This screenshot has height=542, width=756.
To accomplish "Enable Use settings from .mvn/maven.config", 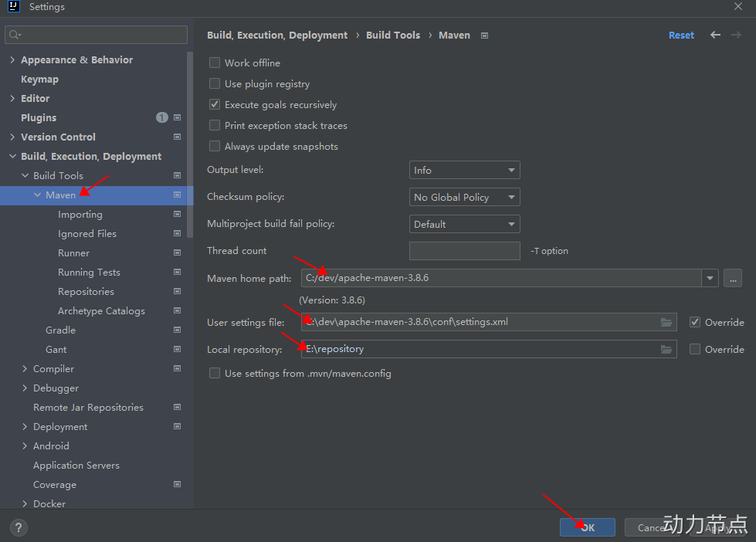I will [215, 373].
